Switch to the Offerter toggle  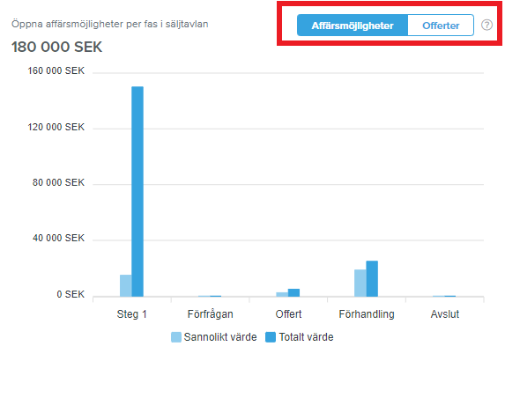coord(441,26)
